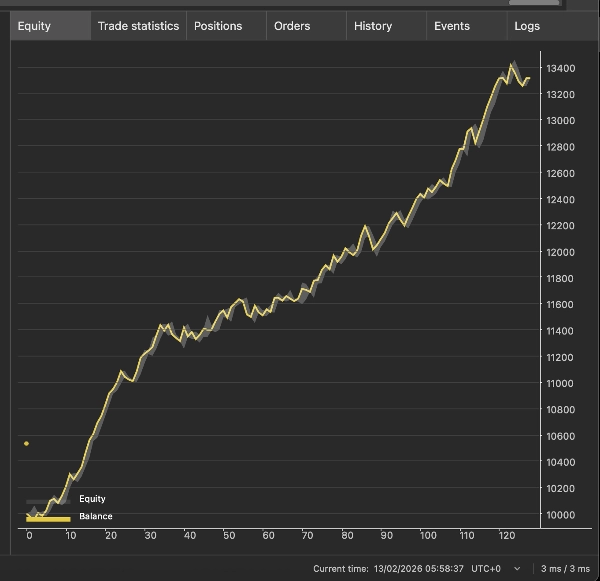This screenshot has height=581, width=600.
Task: Open the History tab
Action: (373, 26)
